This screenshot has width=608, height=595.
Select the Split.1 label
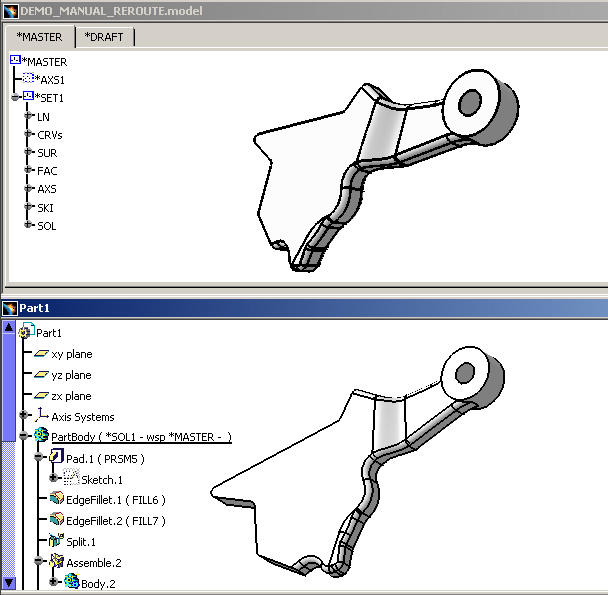[81, 542]
